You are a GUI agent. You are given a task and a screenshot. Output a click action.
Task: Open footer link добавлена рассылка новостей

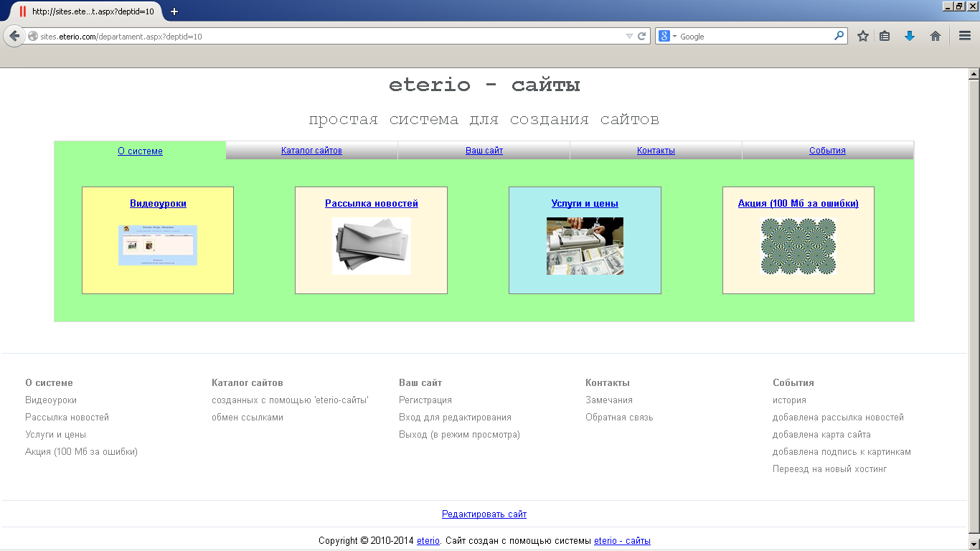tap(838, 418)
